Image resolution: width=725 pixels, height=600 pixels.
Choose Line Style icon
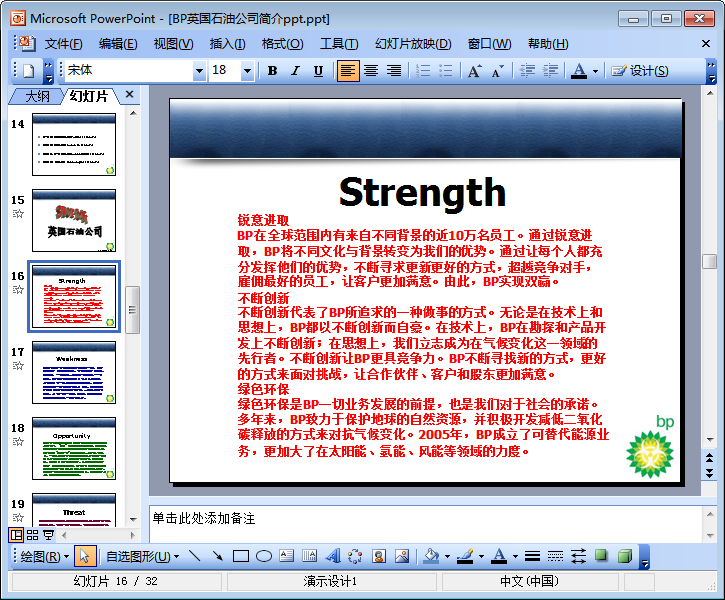pyautogui.click(x=533, y=556)
